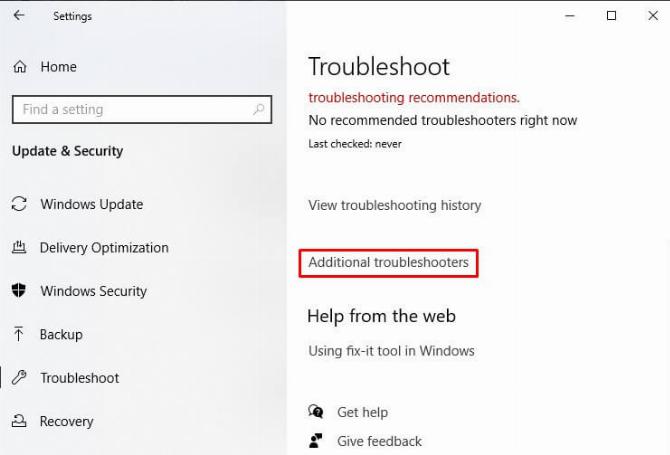Click the Delivery Optimization icon

coord(19,247)
